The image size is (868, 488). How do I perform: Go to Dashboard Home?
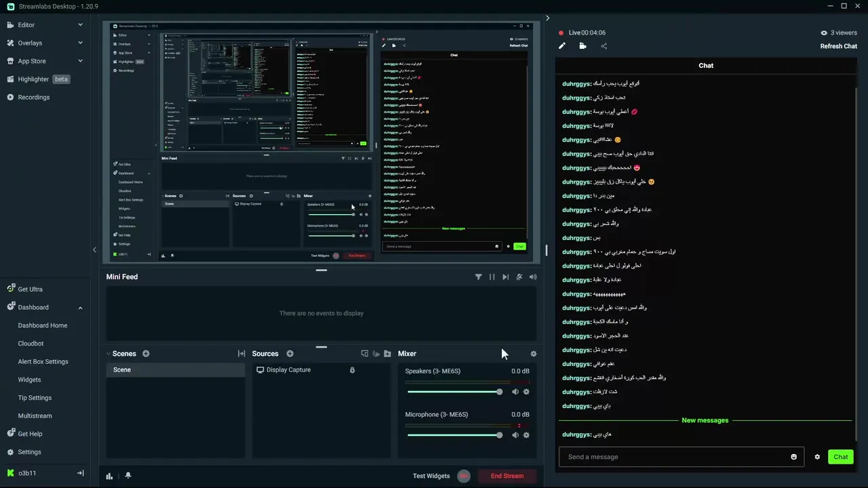[x=43, y=325]
